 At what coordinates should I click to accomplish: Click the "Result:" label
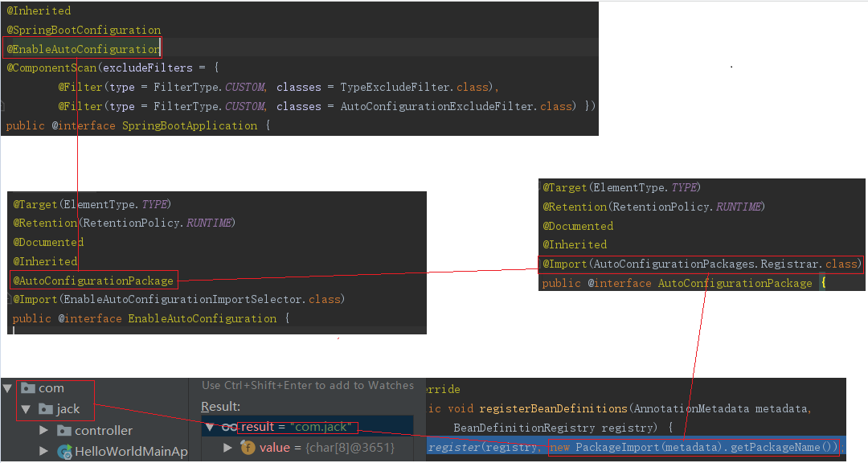(x=220, y=407)
